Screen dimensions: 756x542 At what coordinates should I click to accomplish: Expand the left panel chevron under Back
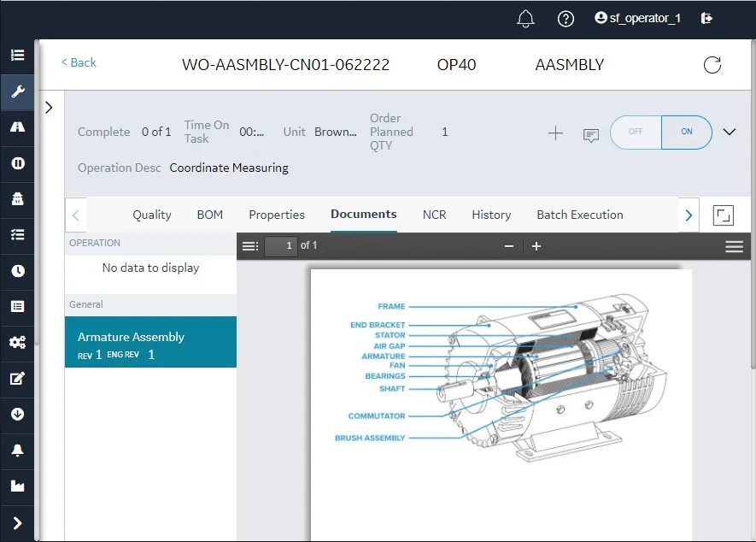point(49,107)
